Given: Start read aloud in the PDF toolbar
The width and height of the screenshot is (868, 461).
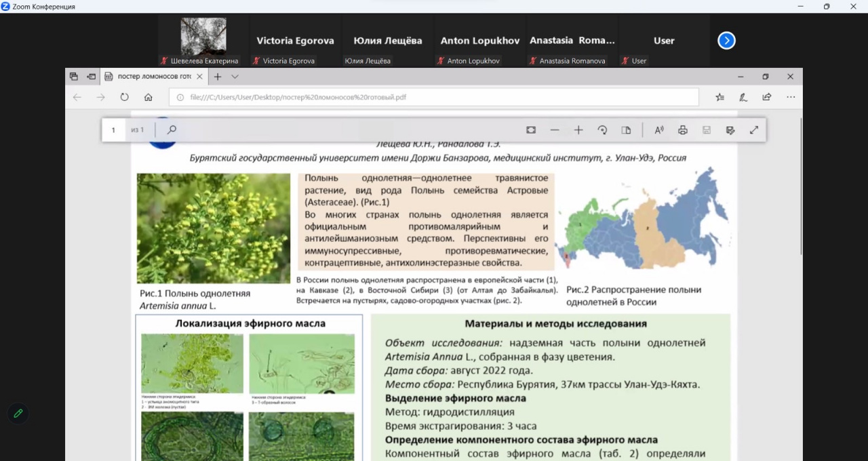Looking at the screenshot, I should click(659, 130).
